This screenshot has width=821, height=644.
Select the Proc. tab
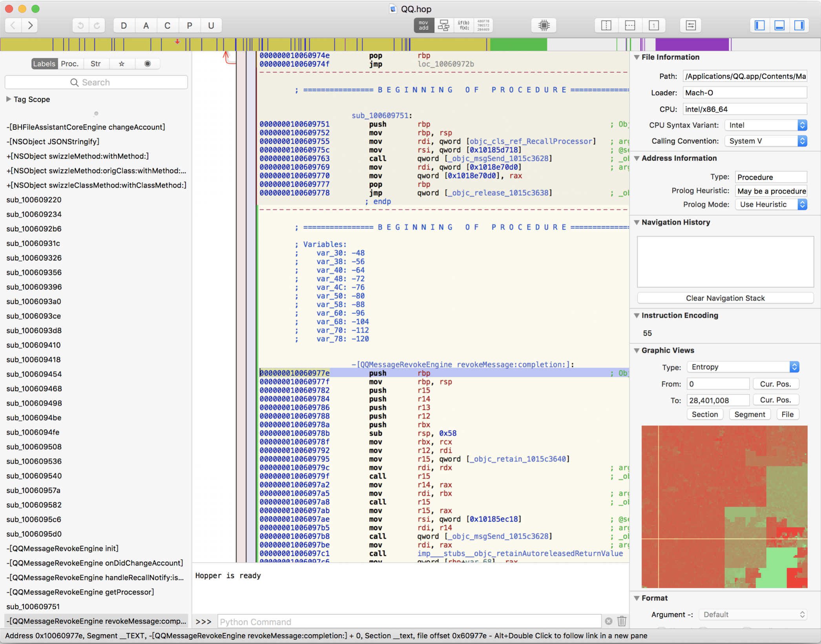[70, 64]
